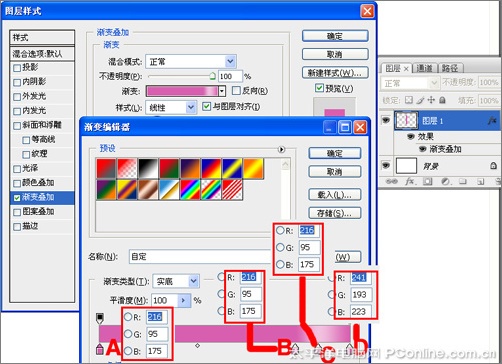Screen dimensions: 502x364
Task: Open gradient picker arrow beside gradient swatch
Action: (x=222, y=91)
